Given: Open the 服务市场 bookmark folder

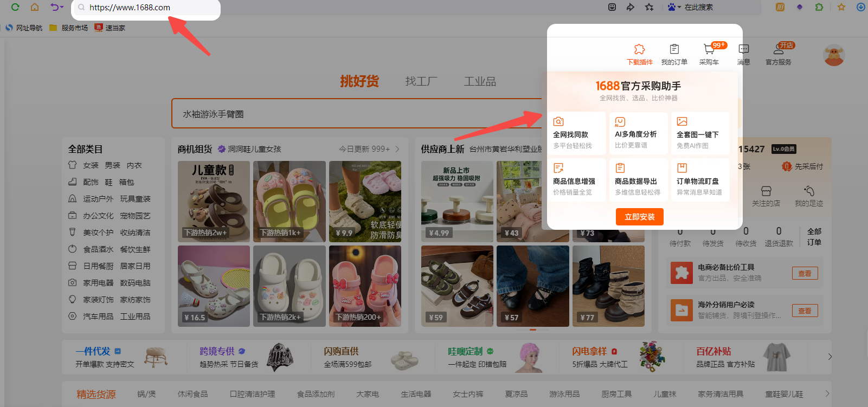Looking at the screenshot, I should (x=69, y=28).
